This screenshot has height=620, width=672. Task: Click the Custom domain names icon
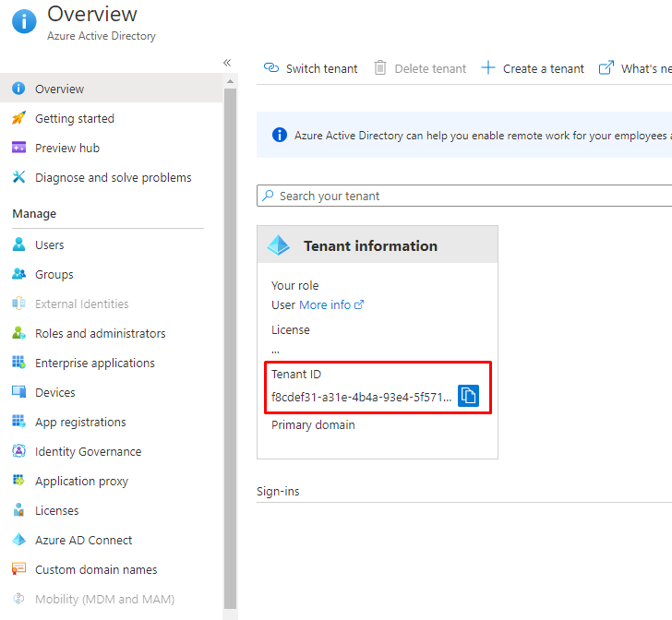[x=18, y=568]
